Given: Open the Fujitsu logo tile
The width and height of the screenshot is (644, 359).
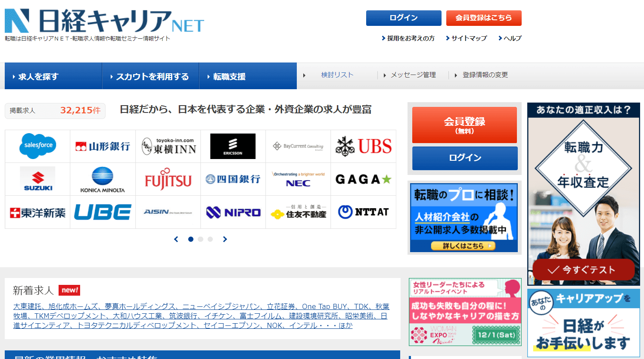Looking at the screenshot, I should 168,180.
